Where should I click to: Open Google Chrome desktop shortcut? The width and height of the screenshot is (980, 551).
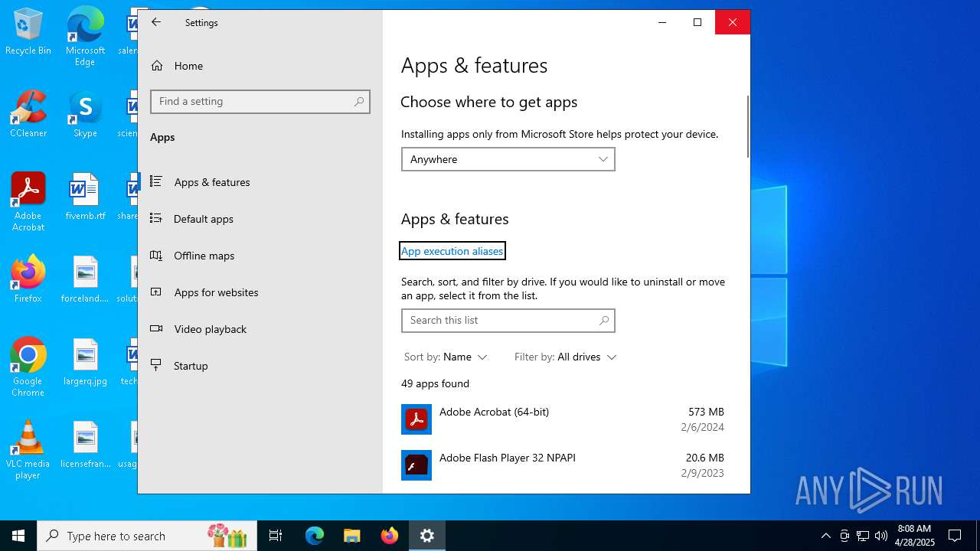[28, 367]
